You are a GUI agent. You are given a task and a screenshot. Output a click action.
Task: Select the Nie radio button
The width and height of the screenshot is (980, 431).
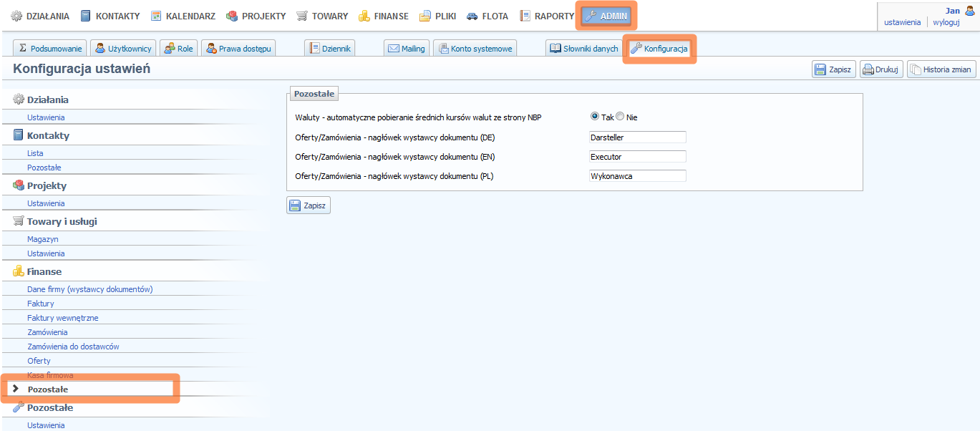point(620,117)
